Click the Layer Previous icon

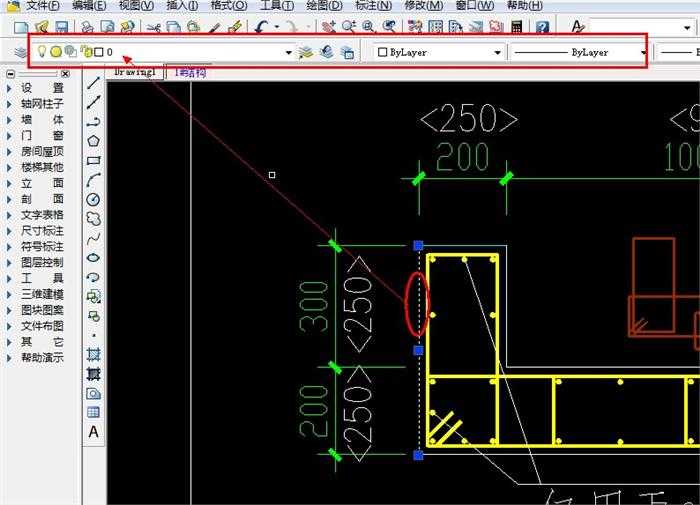pos(327,52)
